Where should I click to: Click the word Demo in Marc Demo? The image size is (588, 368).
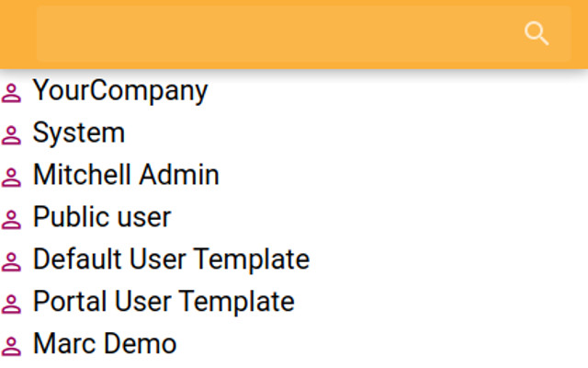tap(138, 343)
